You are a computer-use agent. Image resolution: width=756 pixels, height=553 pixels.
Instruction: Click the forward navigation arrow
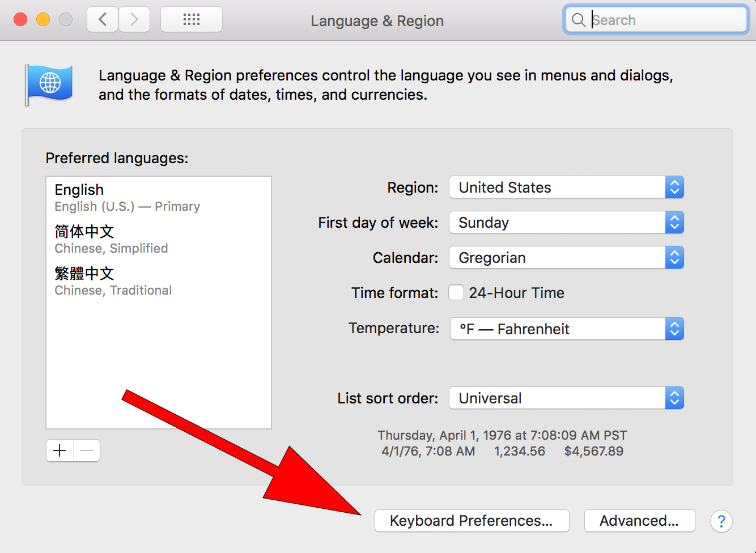click(x=134, y=20)
